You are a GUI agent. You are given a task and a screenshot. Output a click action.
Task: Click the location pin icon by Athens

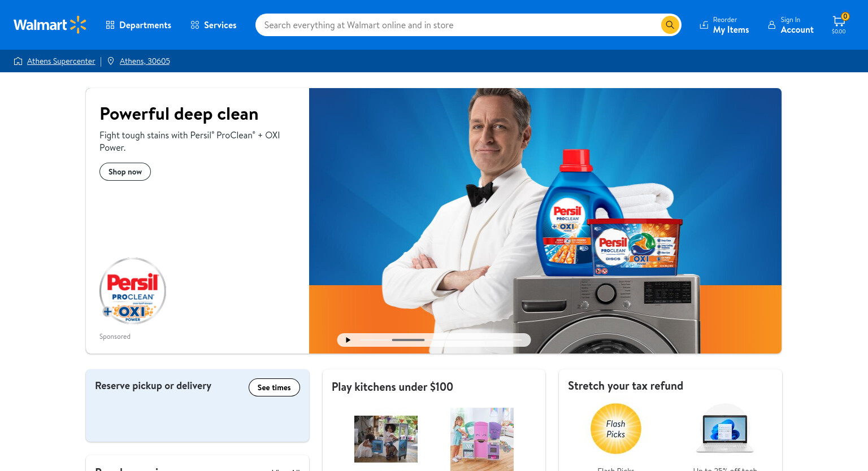click(x=111, y=61)
